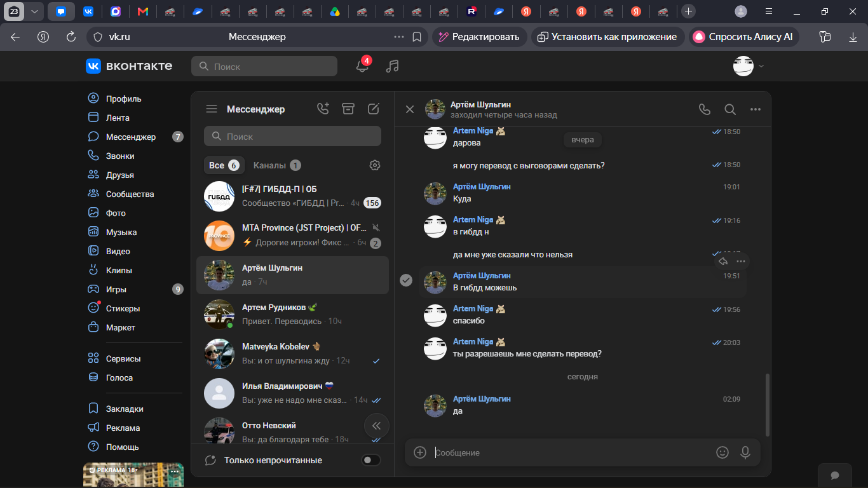Open the 'Matveyka Kobelev' chat
Screen dimensions: 868x488
(x=292, y=353)
